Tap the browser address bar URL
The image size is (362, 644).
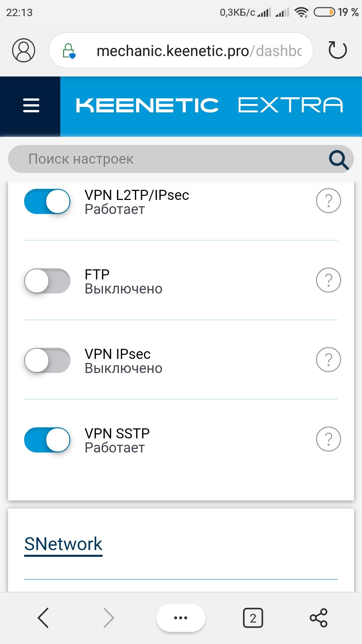[198, 51]
